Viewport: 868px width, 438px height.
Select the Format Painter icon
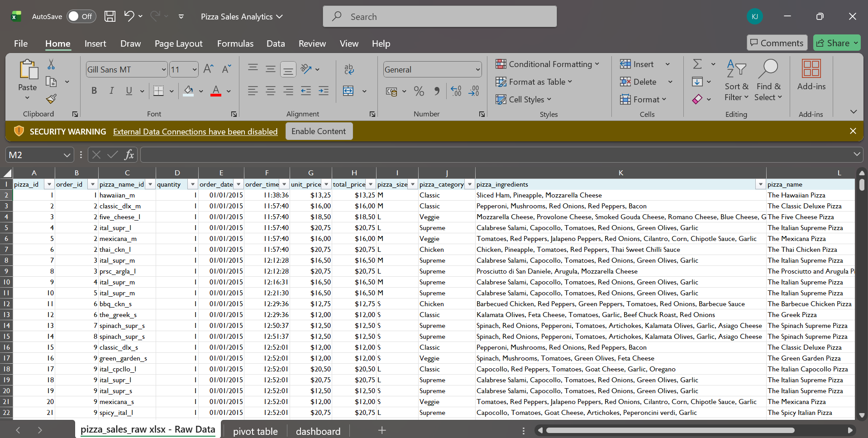[51, 99]
